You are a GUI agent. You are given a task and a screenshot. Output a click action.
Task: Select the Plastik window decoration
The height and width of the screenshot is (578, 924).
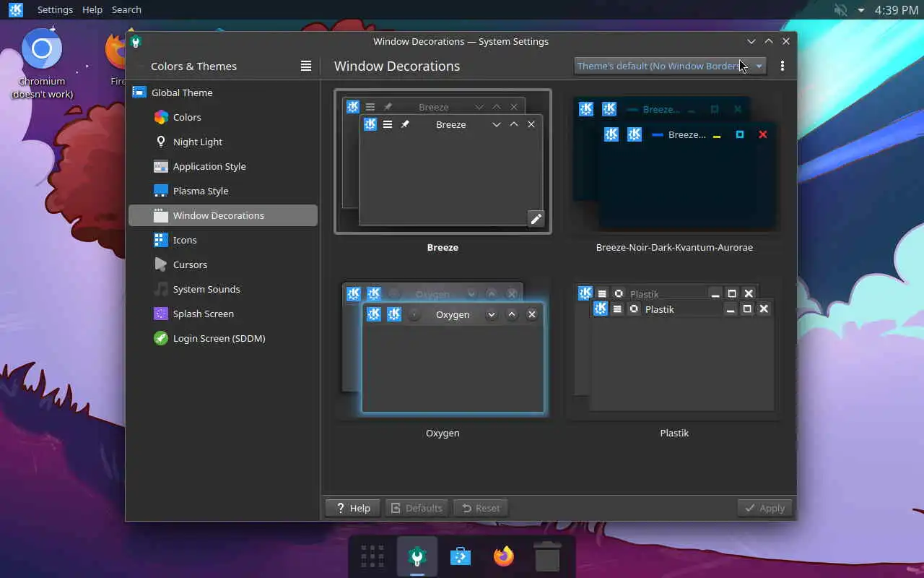pyautogui.click(x=674, y=349)
